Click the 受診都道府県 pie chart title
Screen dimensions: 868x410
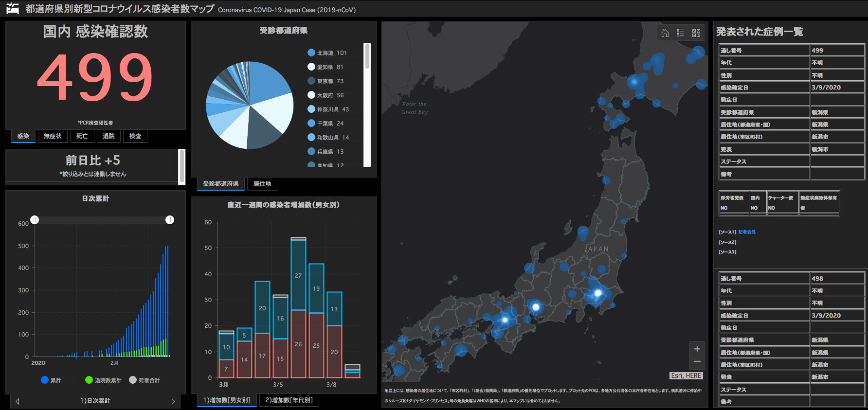pyautogui.click(x=284, y=31)
